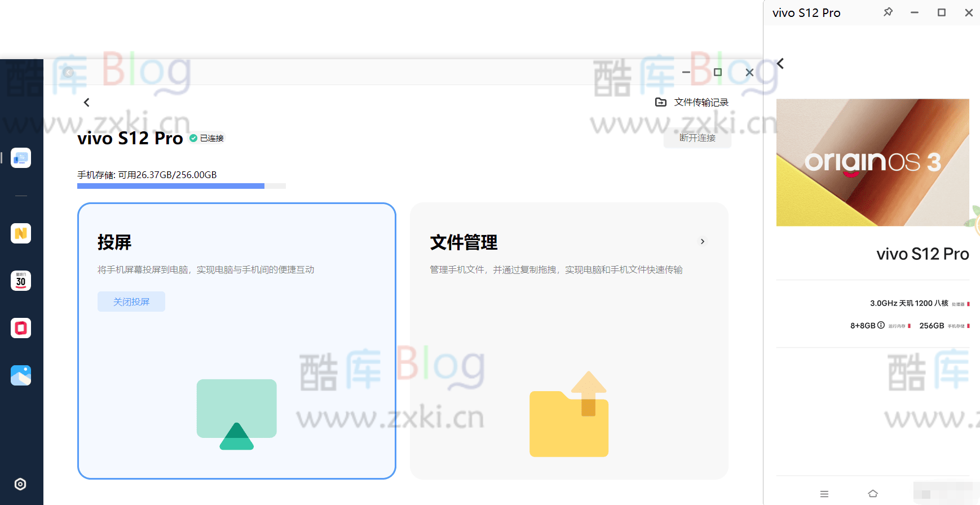This screenshot has height=505, width=980.
Task: Open the calendar app showing 30
Action: click(x=21, y=281)
